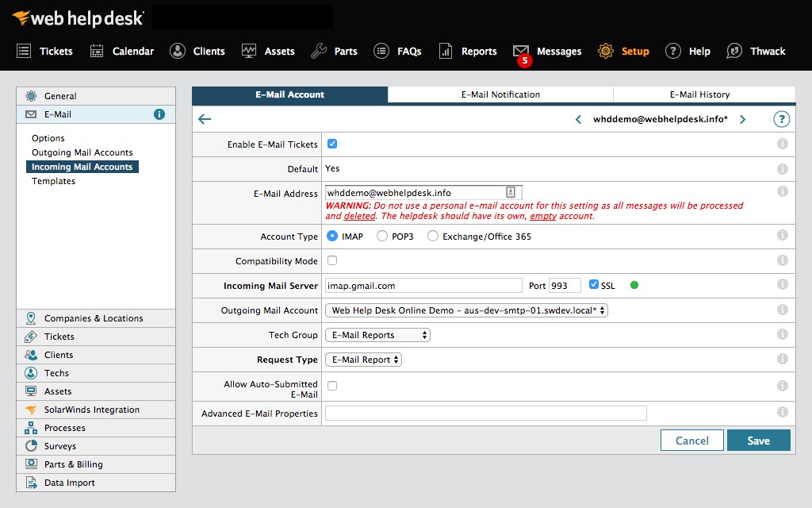Open the Reports section

click(468, 51)
